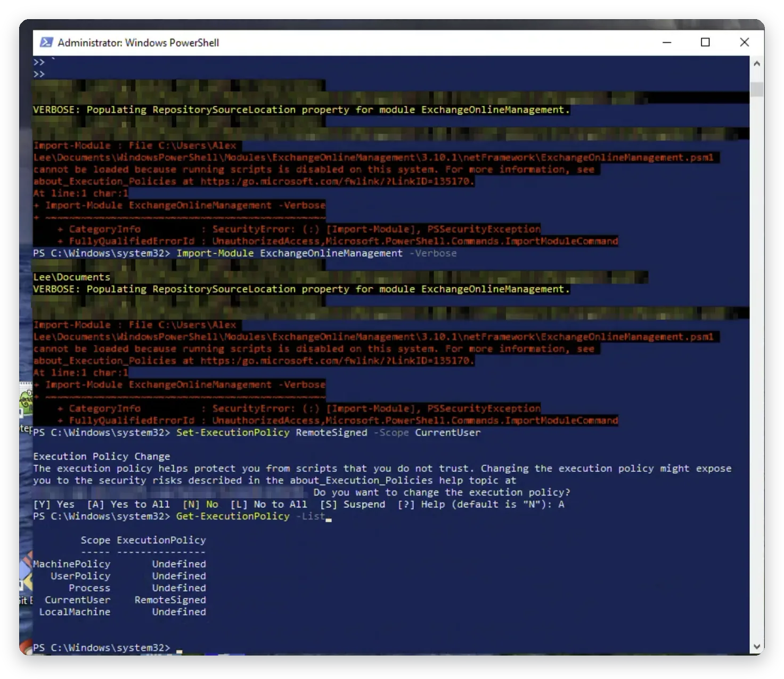The height and width of the screenshot is (679, 784).
Task: Click the "Scope" column header in the table
Action: (x=95, y=540)
